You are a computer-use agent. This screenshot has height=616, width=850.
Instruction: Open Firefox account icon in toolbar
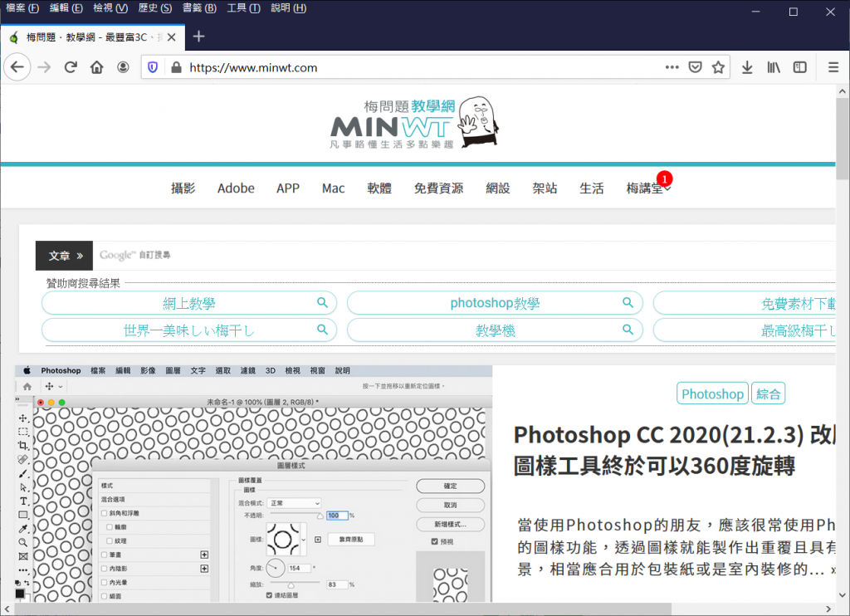coord(123,67)
